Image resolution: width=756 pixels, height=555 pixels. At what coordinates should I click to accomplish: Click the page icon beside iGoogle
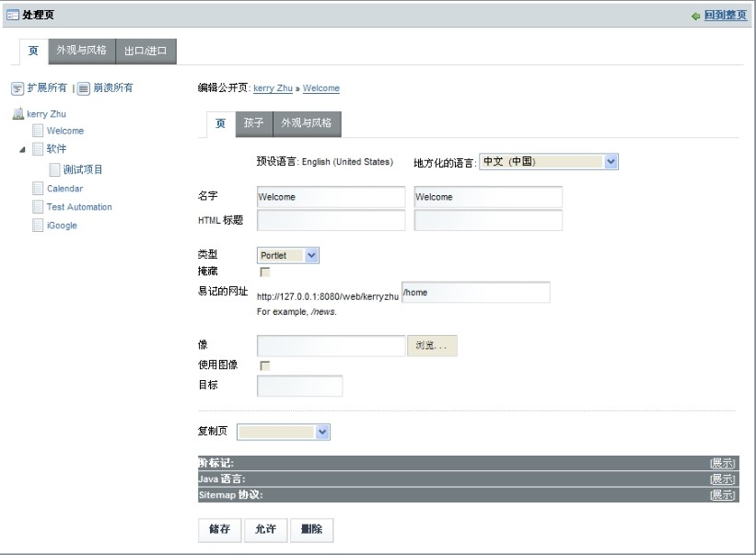(x=38, y=225)
